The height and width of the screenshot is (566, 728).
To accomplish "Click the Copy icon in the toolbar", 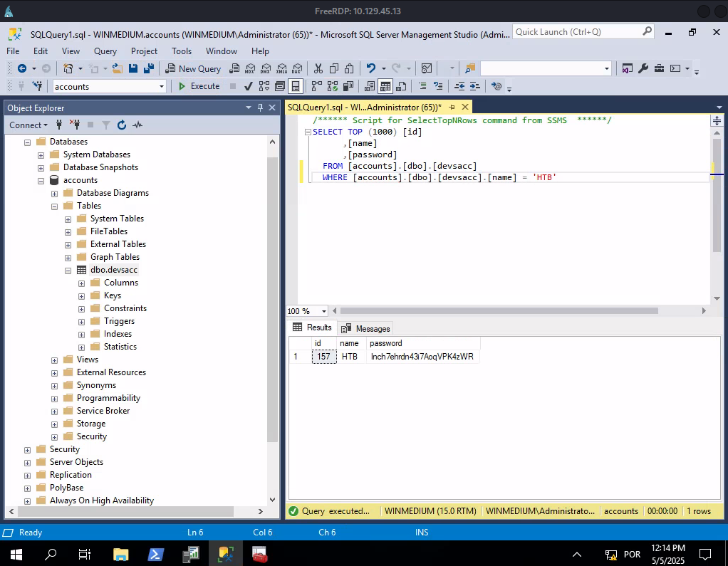I will pyautogui.click(x=334, y=68).
